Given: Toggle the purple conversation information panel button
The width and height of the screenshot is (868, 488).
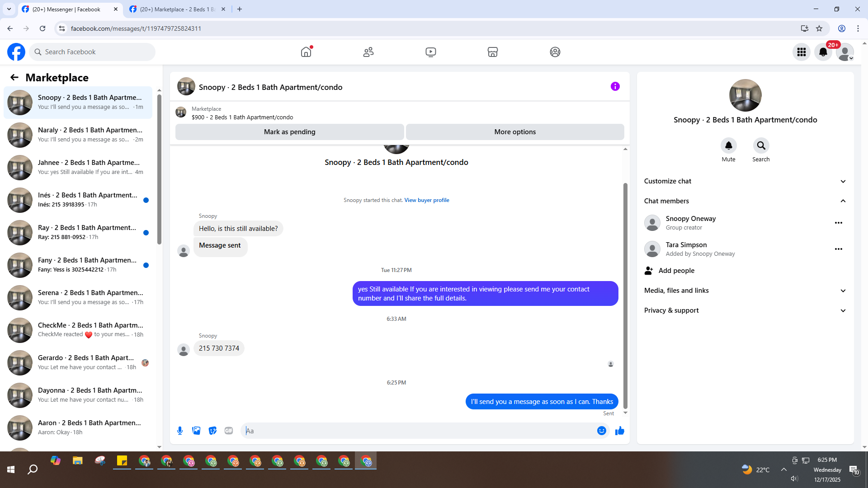Looking at the screenshot, I should (615, 86).
